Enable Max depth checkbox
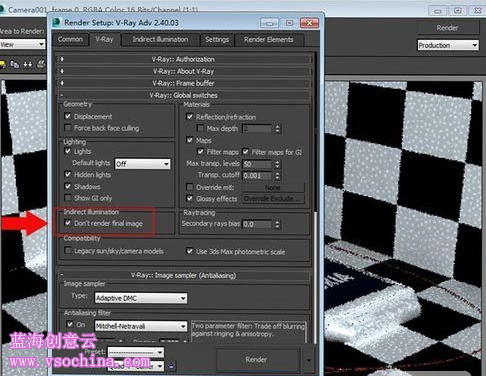The height and width of the screenshot is (376, 486). point(200,128)
